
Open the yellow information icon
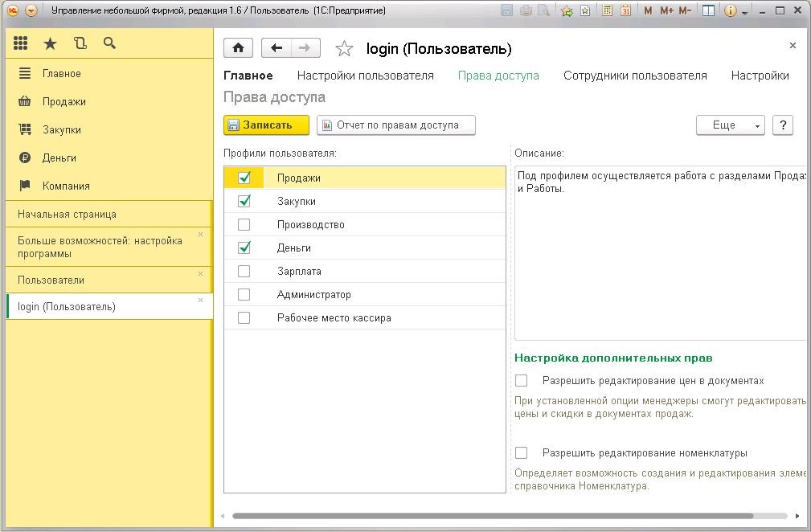click(730, 10)
